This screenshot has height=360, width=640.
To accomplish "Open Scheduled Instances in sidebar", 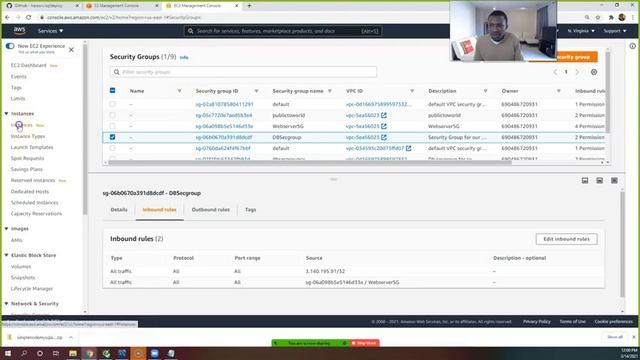I will (x=35, y=202).
